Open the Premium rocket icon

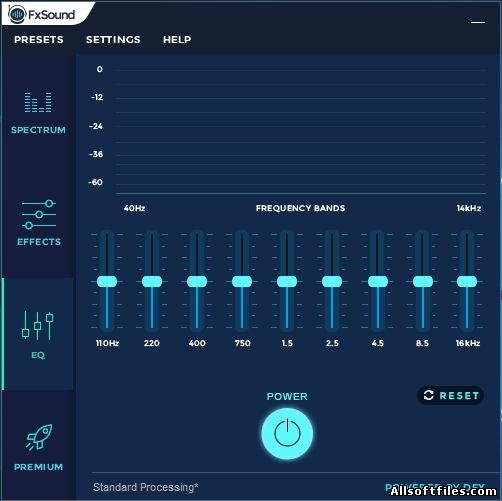coord(39,437)
